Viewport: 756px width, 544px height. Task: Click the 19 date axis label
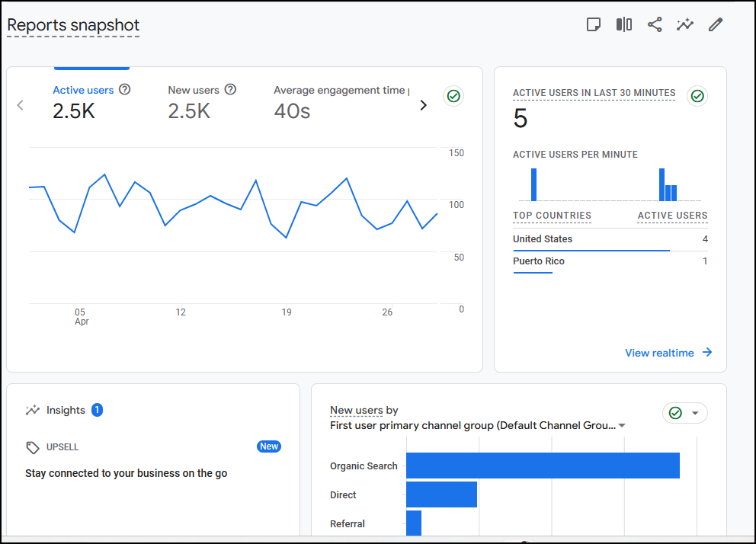[x=287, y=312]
